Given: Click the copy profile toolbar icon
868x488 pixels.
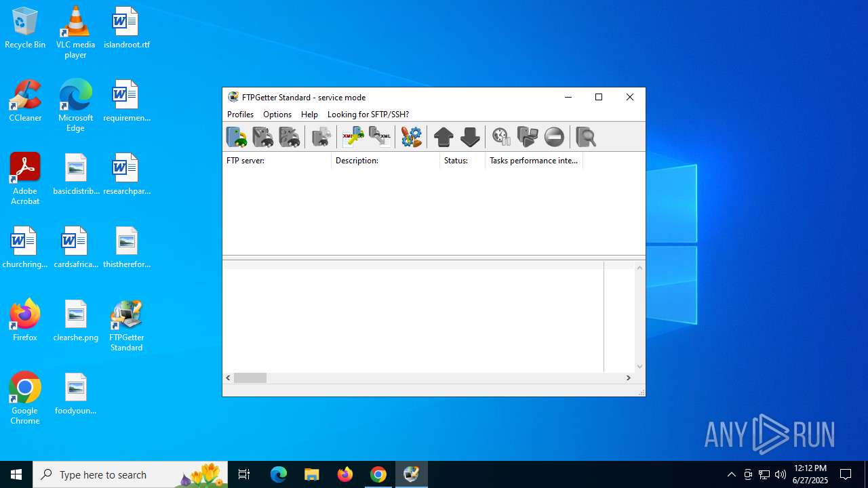Looking at the screenshot, I should (x=321, y=137).
